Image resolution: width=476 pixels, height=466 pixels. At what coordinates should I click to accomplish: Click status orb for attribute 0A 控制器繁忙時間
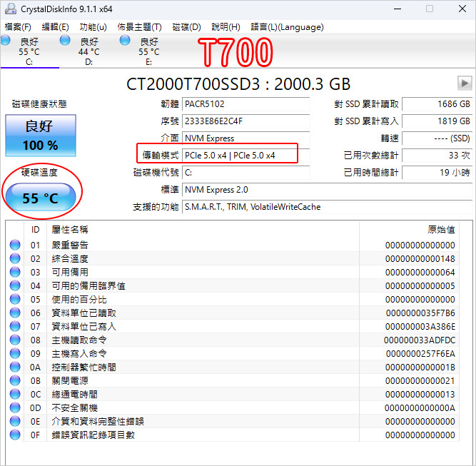(15, 367)
